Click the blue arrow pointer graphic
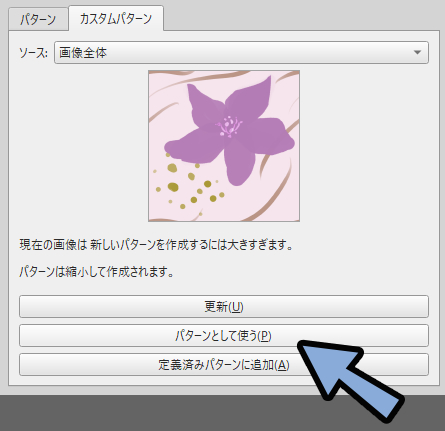This screenshot has width=445, height=431. point(350,380)
